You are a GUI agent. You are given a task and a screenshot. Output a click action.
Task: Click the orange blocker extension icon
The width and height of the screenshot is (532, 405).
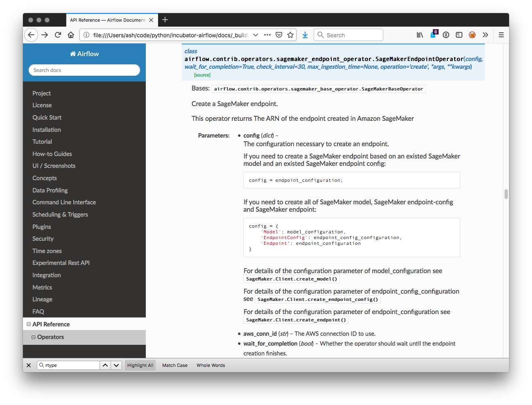472,35
